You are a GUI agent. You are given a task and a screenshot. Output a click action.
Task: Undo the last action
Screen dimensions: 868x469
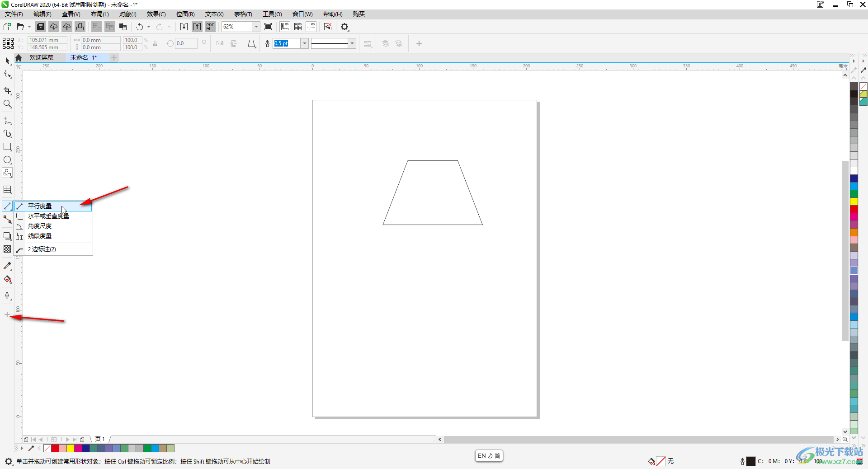coord(140,27)
